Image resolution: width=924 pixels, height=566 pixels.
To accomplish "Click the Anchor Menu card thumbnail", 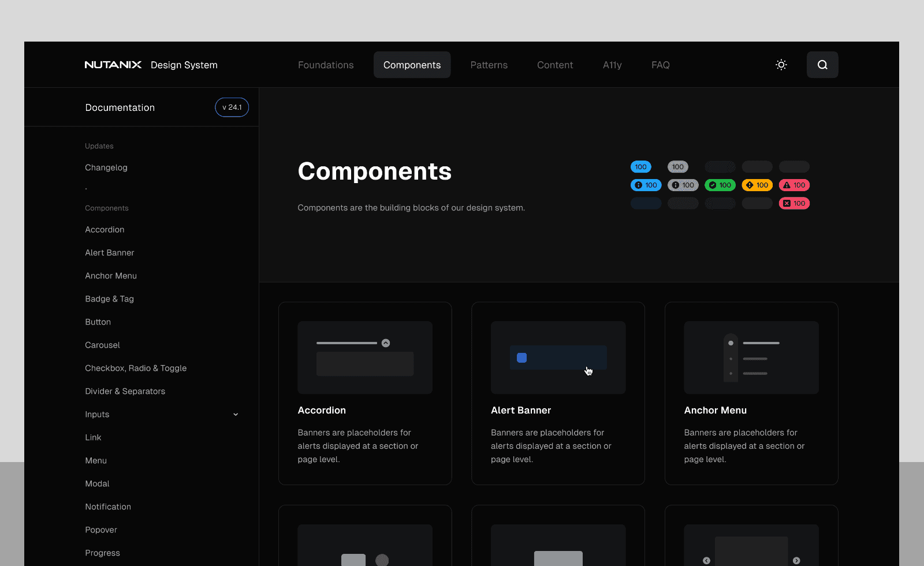I will click(x=751, y=358).
